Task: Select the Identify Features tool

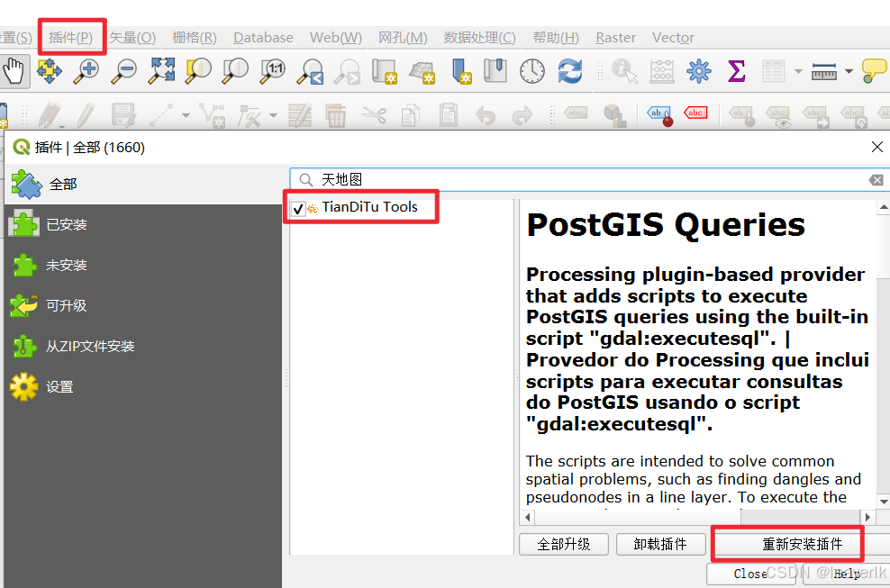Action: (624, 71)
